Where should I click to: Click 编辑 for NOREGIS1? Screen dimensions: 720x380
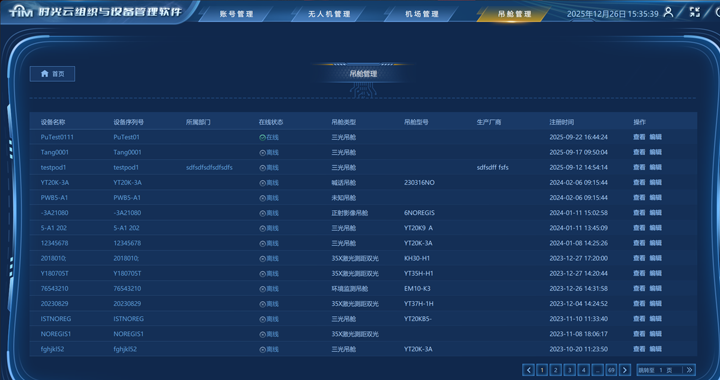[x=656, y=334]
